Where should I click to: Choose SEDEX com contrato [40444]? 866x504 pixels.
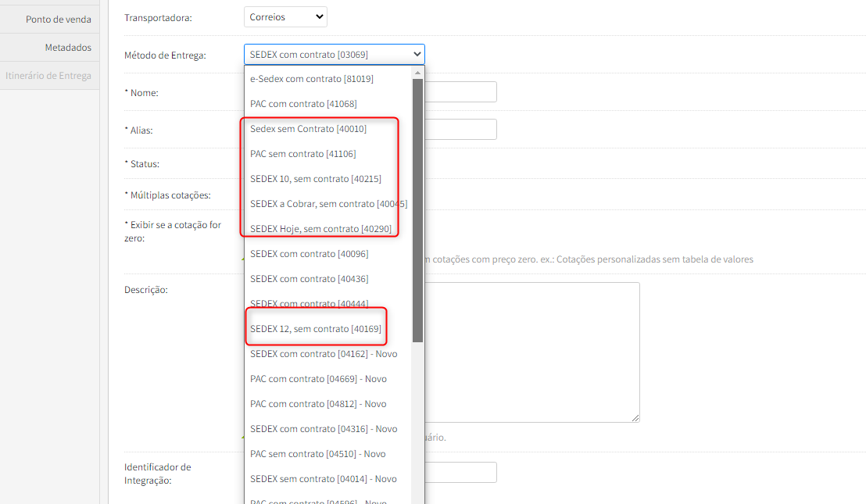328,304
